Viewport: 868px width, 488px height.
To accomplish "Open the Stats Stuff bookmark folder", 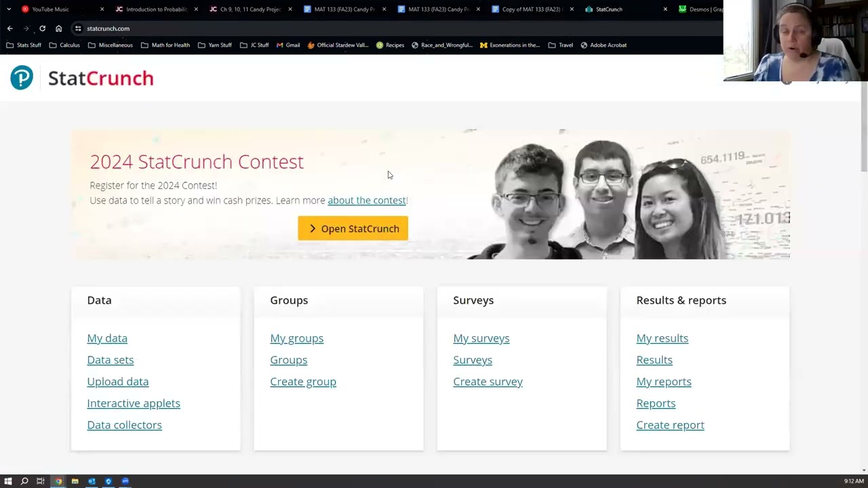I will click(24, 45).
